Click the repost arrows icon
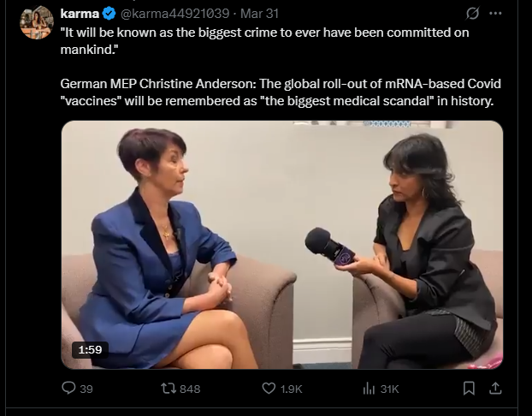Image resolution: width=532 pixels, height=416 pixels. click(x=168, y=388)
